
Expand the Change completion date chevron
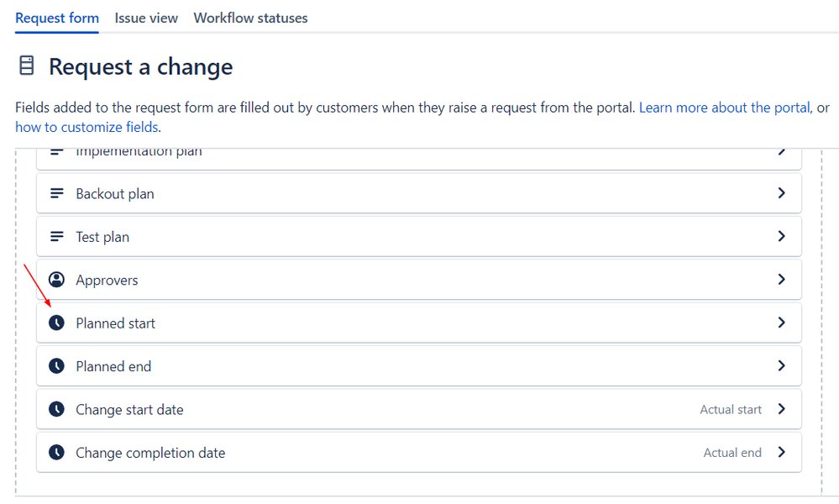(782, 452)
